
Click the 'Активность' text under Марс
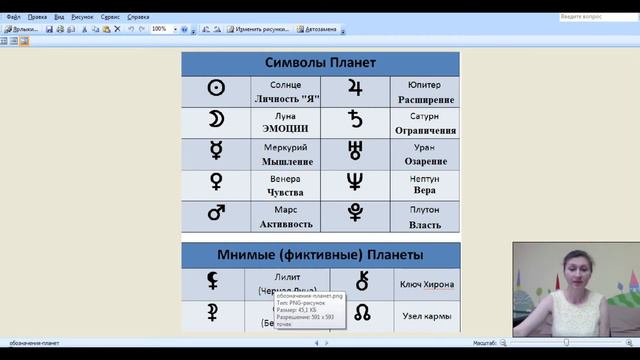pos(286,224)
